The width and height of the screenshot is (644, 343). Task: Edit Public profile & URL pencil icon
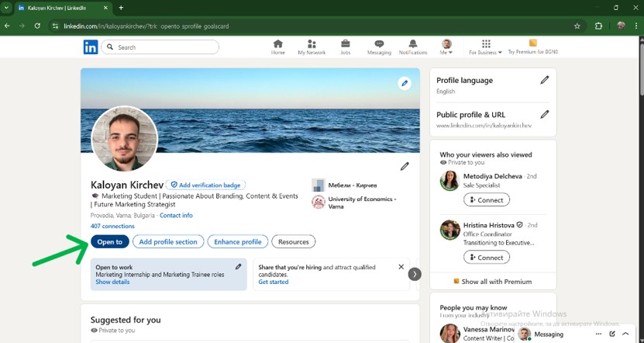(x=544, y=114)
